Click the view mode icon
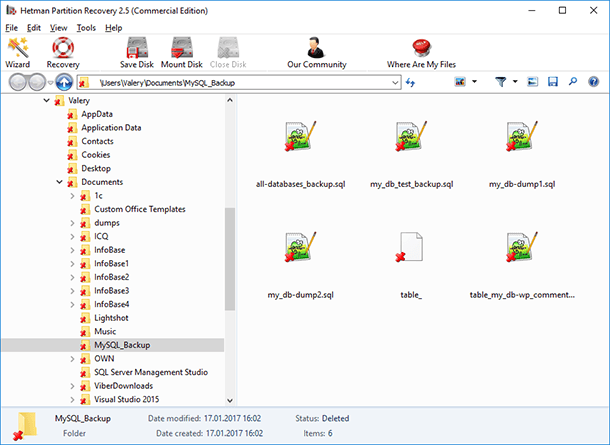 [460, 82]
